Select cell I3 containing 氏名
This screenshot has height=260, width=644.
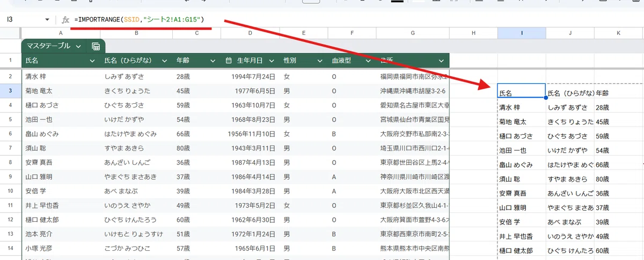[522, 91]
